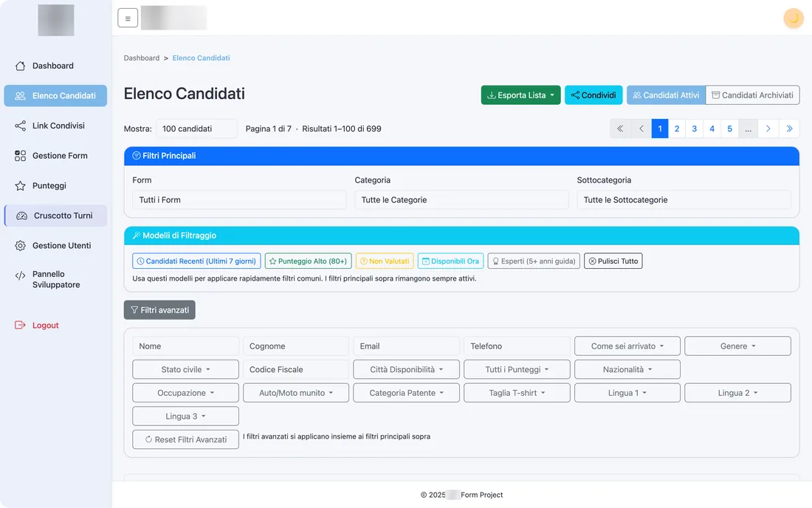Click the Modelli di Filtraggio panel header
The width and height of the screenshot is (812, 508).
461,236
